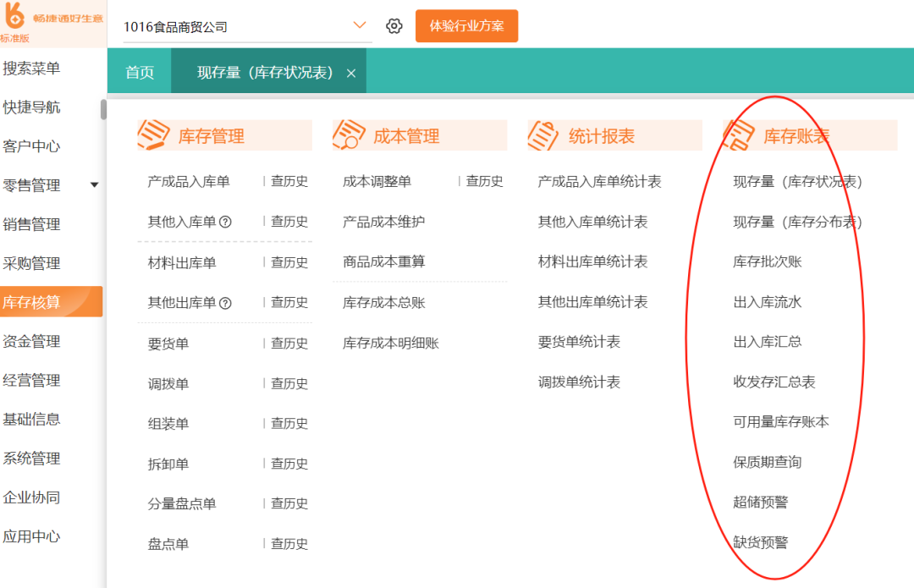Viewport: 914px width, 588px height.
Task: Open 组装单 link
Action: pyautogui.click(x=168, y=424)
